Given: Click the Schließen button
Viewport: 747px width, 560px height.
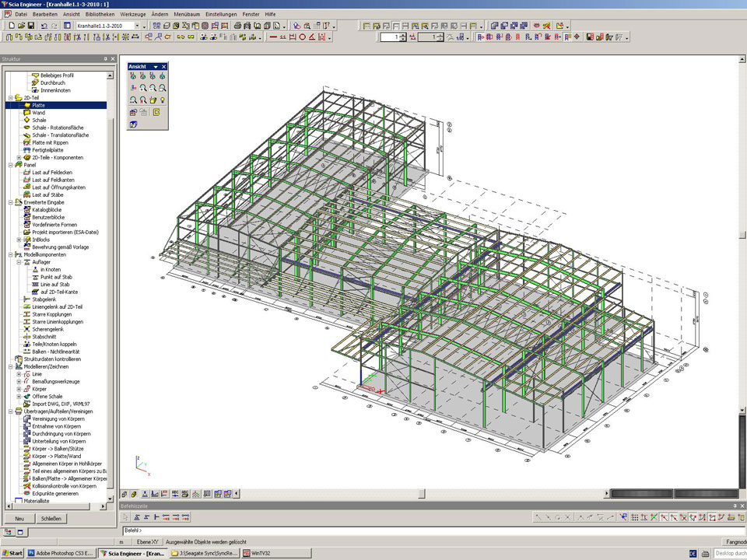Looking at the screenshot, I should point(51,518).
